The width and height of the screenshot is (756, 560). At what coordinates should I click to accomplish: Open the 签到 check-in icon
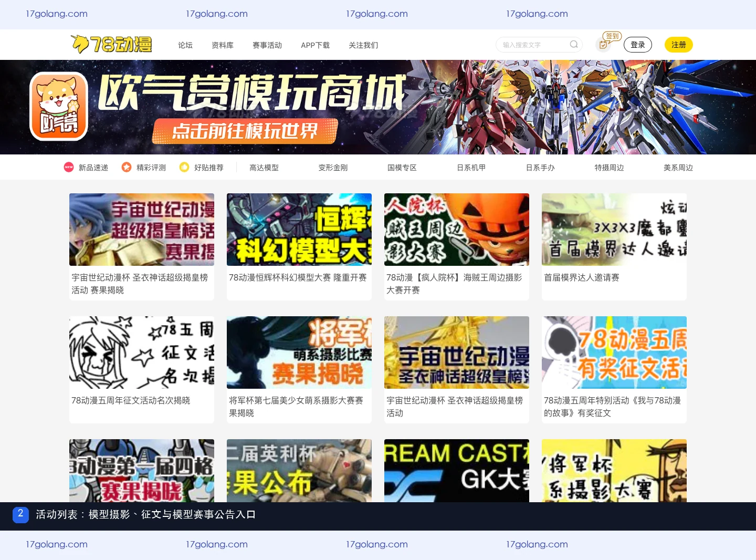tap(603, 45)
